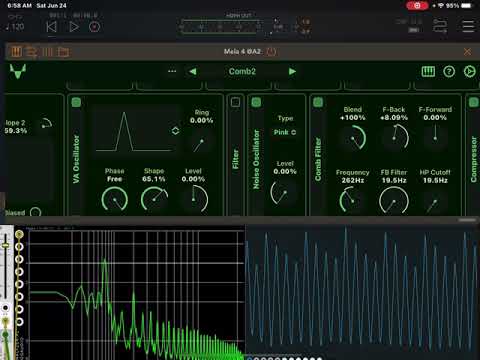The height and width of the screenshot is (360, 480).
Task: Open the orange preset folder icon
Action: coord(63,52)
